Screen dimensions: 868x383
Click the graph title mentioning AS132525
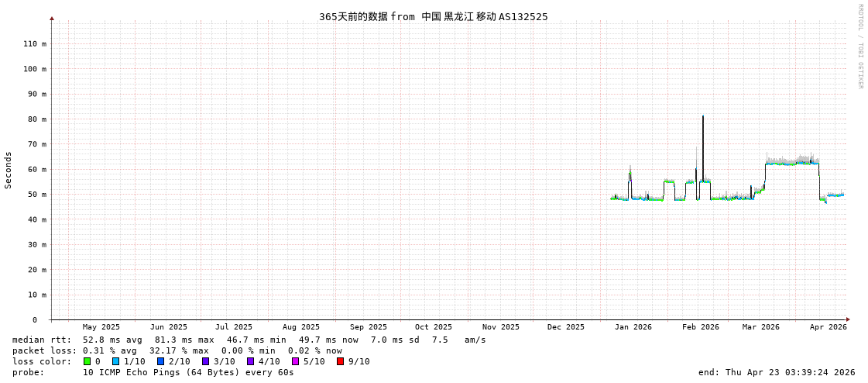433,16
